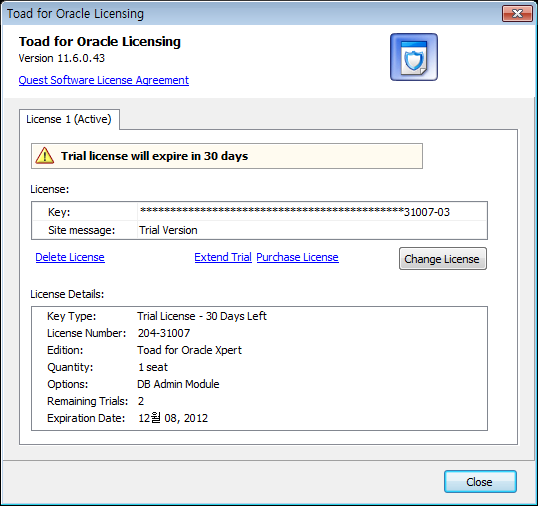Click the Options value 'DB Admin Module'
Image resolution: width=538 pixels, height=506 pixels.
(178, 384)
